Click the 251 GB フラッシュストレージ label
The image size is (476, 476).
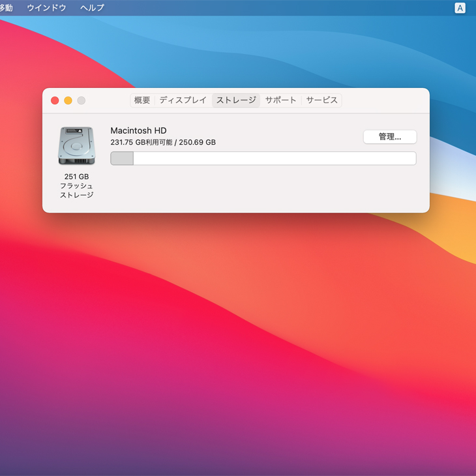76,186
